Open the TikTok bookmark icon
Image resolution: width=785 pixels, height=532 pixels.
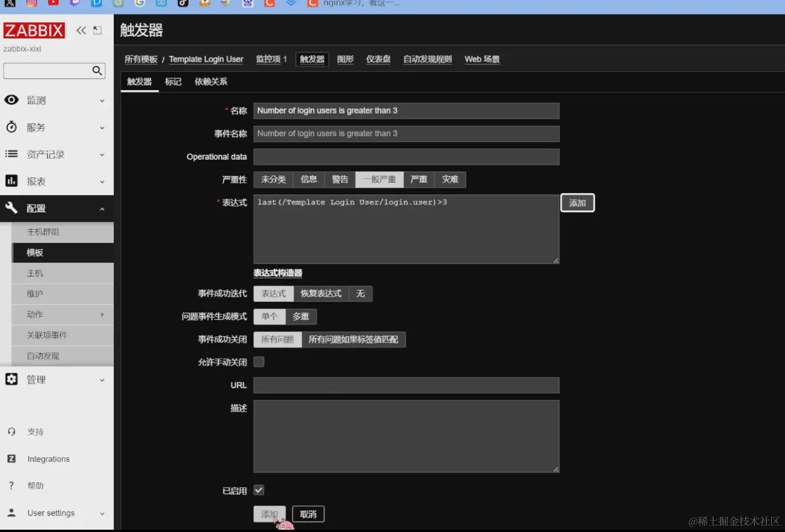(183, 3)
